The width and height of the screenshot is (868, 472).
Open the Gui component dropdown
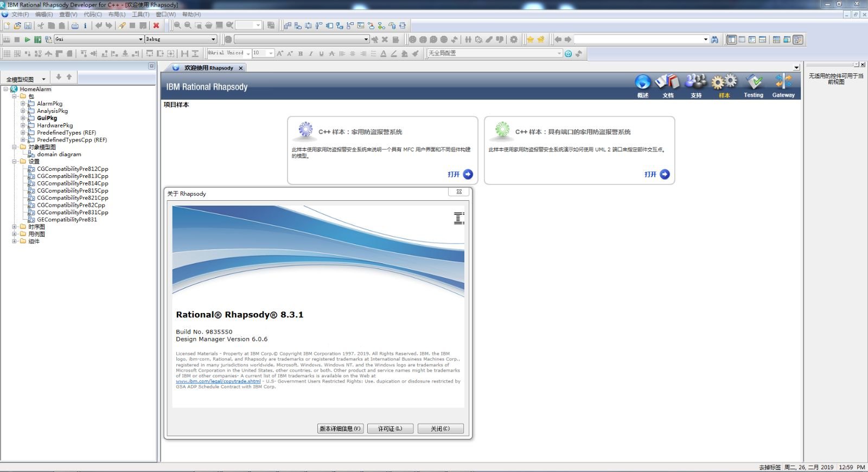[x=141, y=39]
